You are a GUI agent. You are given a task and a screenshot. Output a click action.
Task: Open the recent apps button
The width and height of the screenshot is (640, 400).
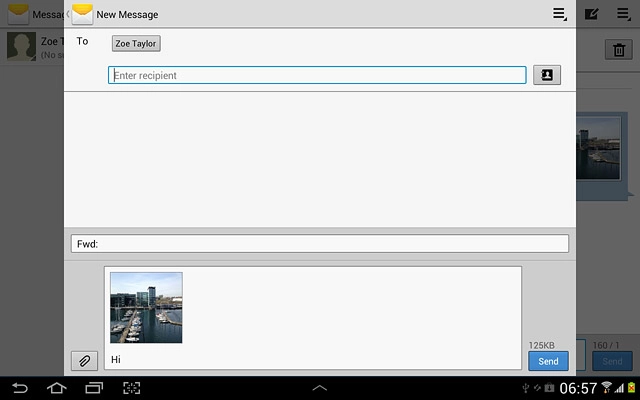(x=94, y=388)
